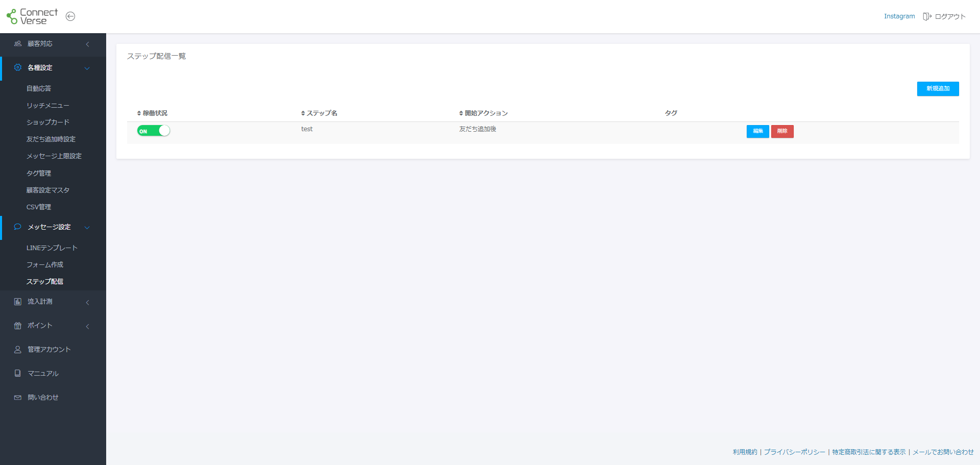This screenshot has height=465, width=980.
Task: Click the 流入計測 menu label
Action: coord(40,302)
